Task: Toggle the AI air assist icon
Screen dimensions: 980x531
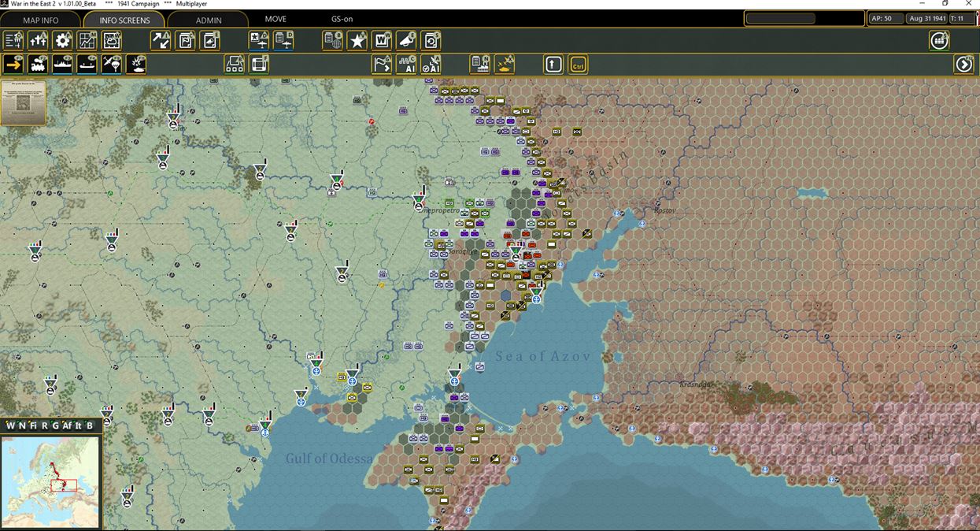Action: 431,64
